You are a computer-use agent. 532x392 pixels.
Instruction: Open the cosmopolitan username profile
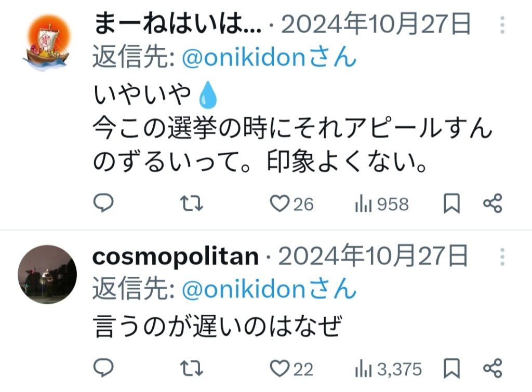point(176,256)
